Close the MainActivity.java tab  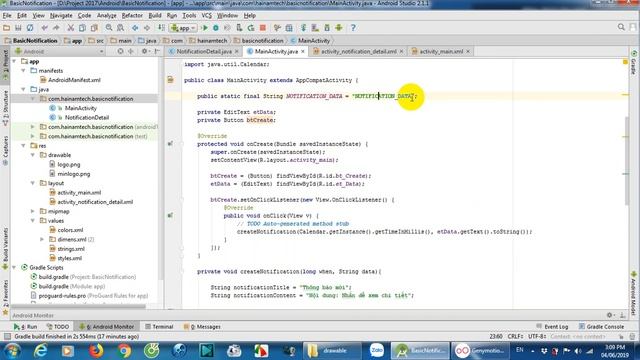(303, 51)
